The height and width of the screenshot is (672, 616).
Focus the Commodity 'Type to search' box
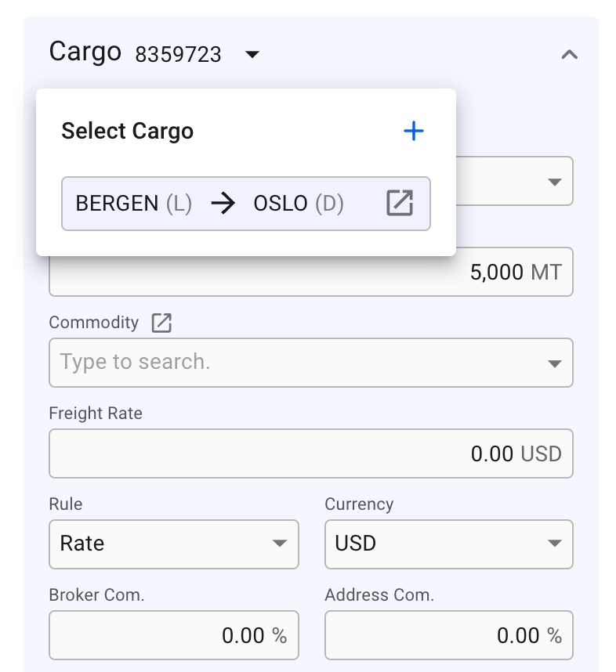pos(290,363)
